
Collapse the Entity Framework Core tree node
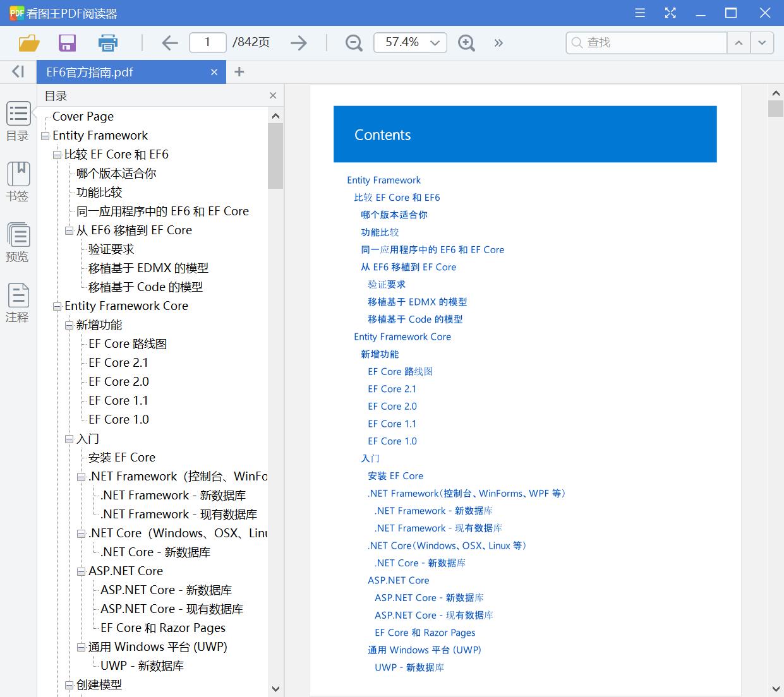click(x=57, y=306)
